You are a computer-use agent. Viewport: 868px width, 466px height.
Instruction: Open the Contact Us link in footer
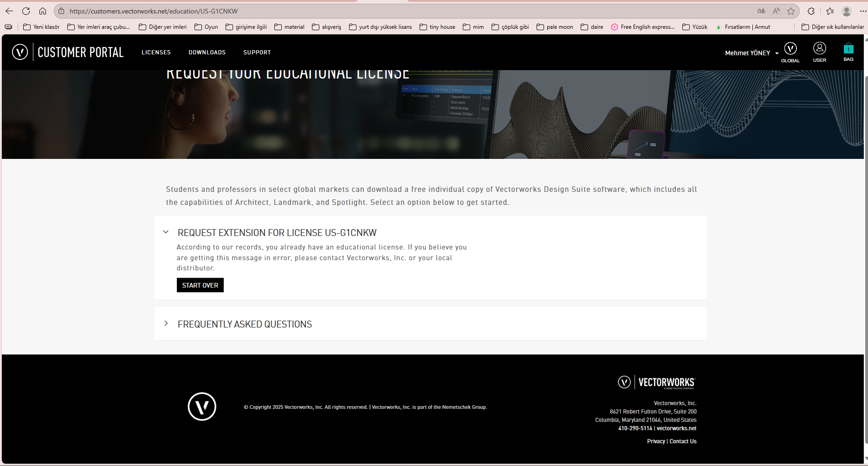pos(682,441)
